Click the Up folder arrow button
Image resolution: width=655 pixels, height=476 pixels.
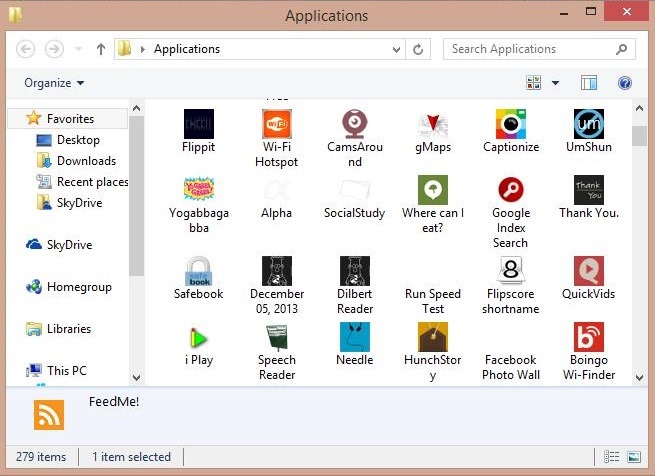tap(101, 49)
